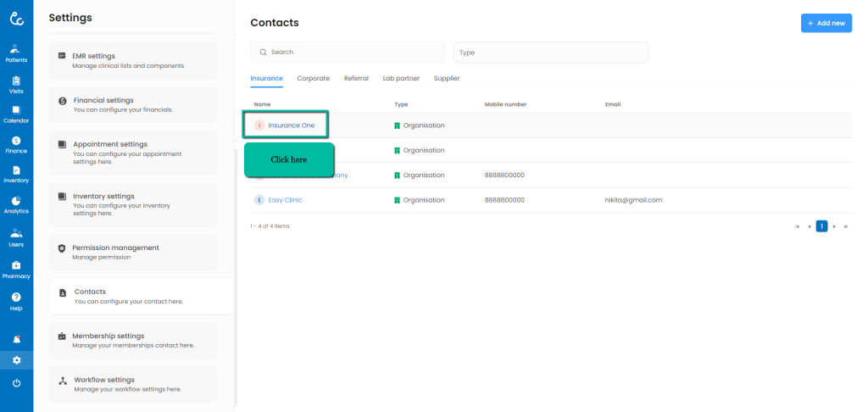This screenshot has width=868, height=412.
Task: Open the Calendar sidebar icon
Action: tap(16, 114)
